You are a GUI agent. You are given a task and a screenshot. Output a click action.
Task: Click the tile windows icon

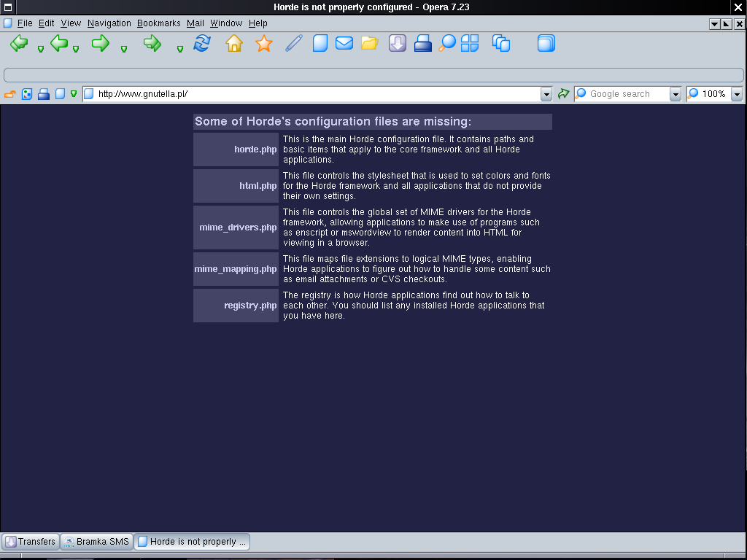click(x=470, y=44)
